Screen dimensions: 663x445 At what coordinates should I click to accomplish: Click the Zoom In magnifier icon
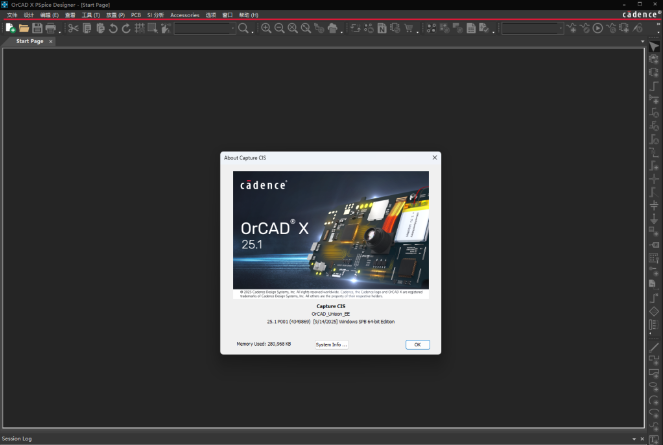click(x=266, y=29)
